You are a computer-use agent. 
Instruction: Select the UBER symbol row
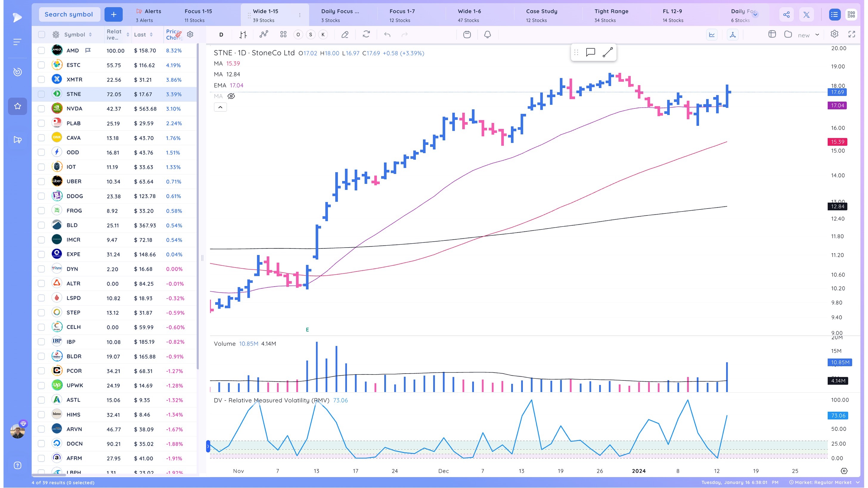point(114,181)
